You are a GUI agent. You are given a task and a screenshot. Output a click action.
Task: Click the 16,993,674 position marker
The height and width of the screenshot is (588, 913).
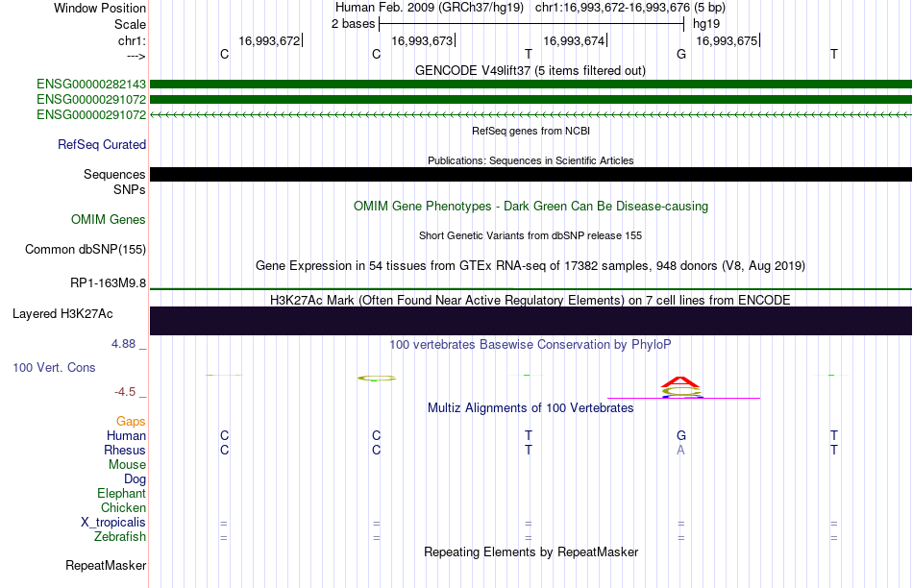click(x=574, y=40)
